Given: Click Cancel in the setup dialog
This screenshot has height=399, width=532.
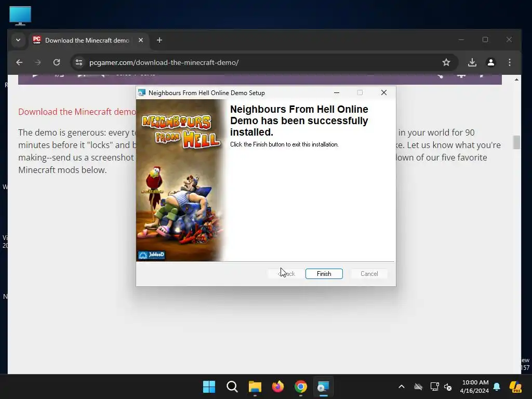Looking at the screenshot, I should pos(369,274).
